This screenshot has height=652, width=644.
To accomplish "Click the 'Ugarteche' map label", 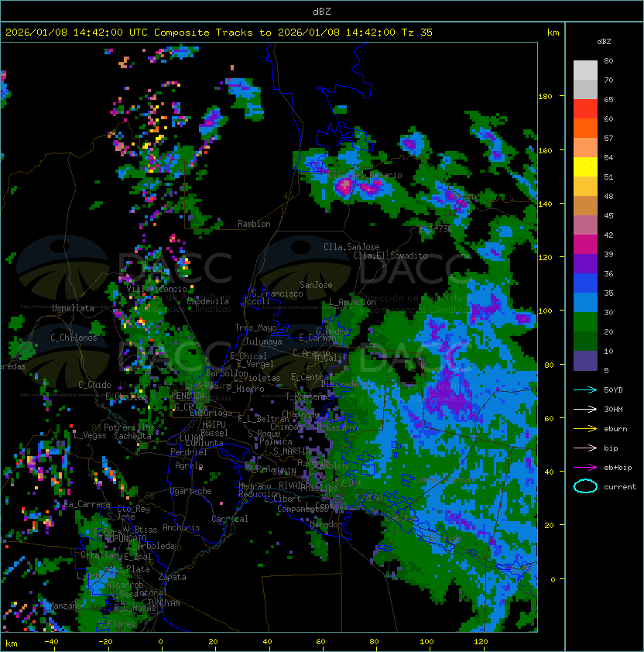I will tap(191, 492).
